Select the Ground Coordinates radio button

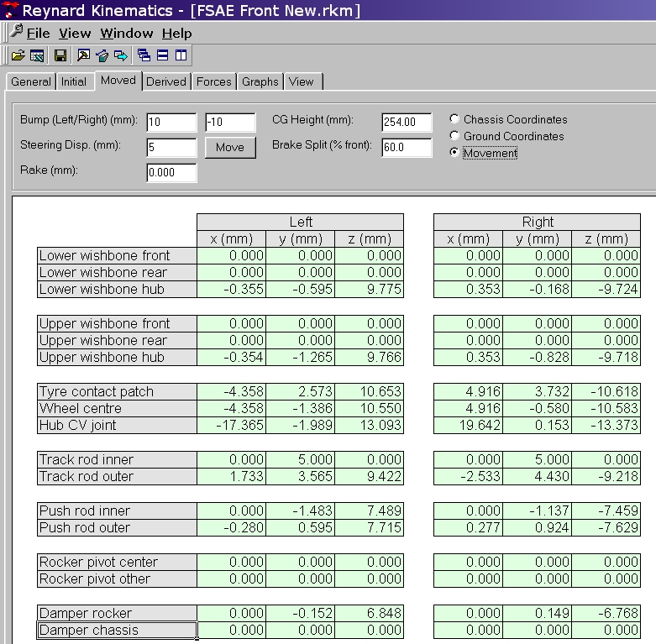[x=455, y=136]
